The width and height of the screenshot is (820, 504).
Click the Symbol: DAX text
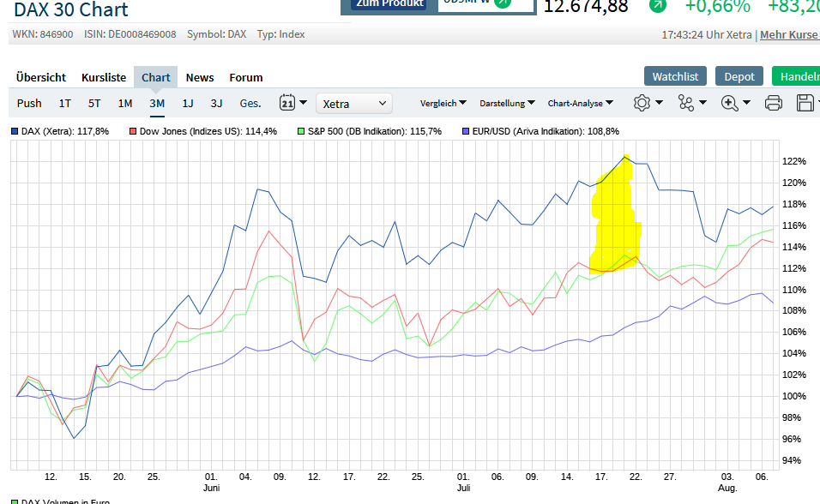coord(216,34)
